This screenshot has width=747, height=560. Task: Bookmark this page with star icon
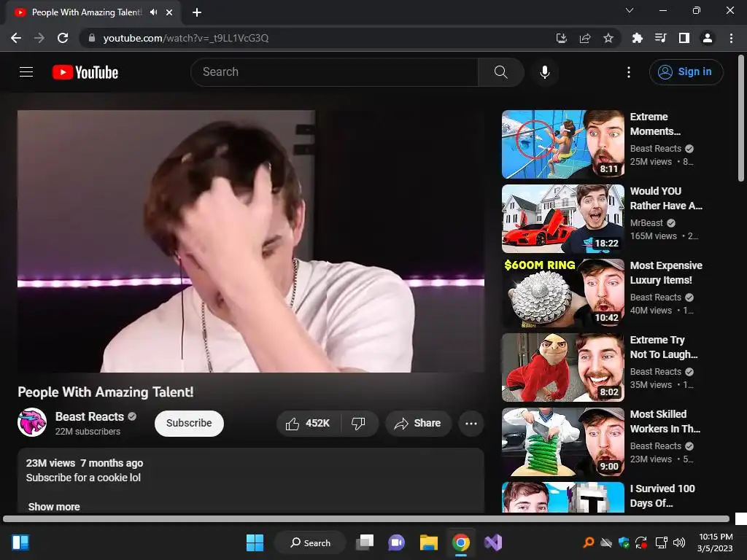point(608,38)
